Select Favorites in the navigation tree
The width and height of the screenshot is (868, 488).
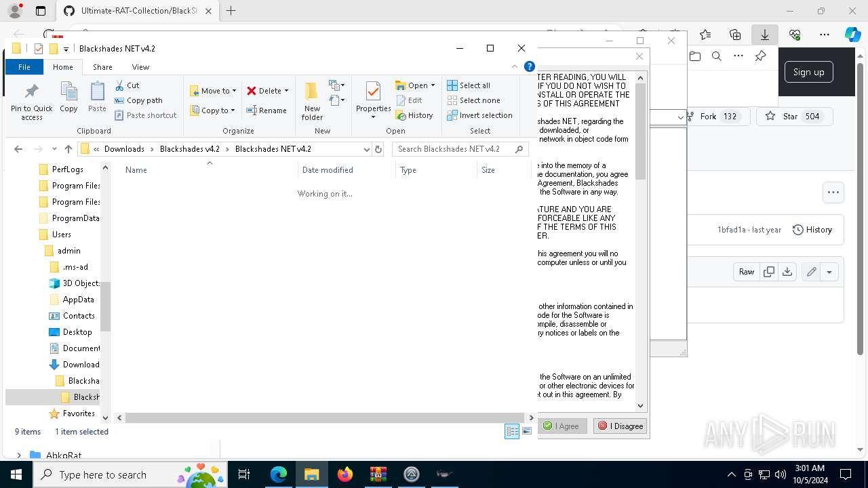pos(73,413)
